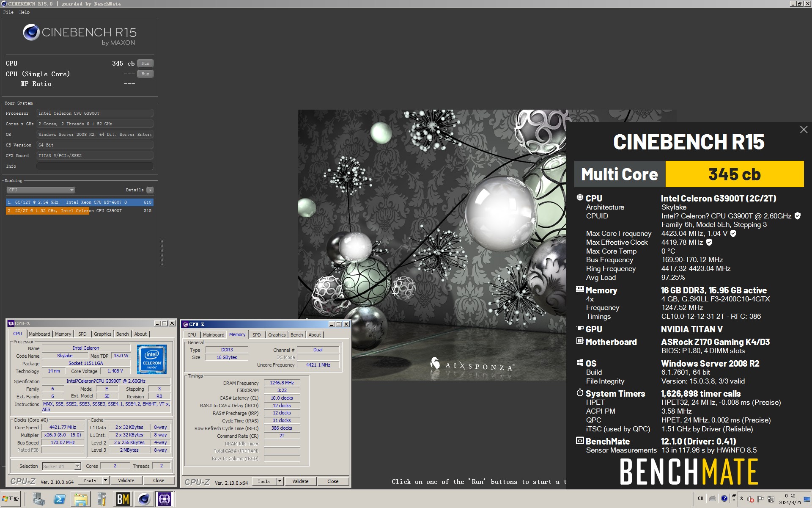This screenshot has width=812, height=508.
Task: Open network status tray icon
Action: (771, 499)
